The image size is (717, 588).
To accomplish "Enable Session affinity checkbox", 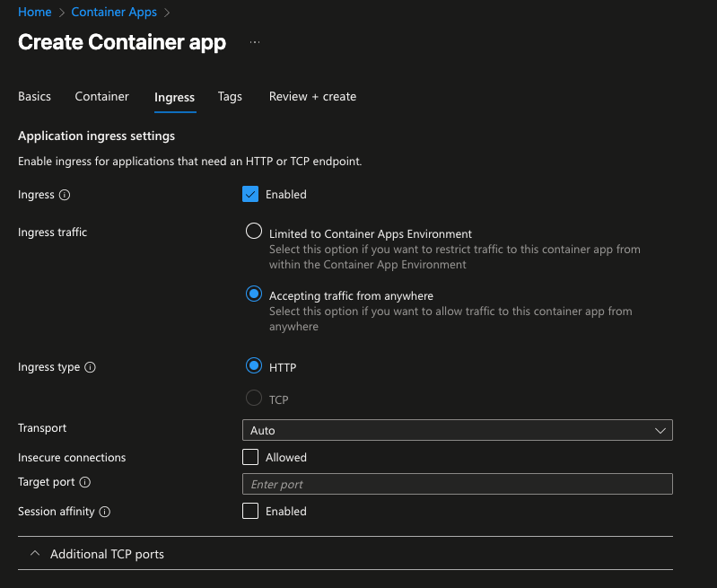I will pyautogui.click(x=250, y=511).
